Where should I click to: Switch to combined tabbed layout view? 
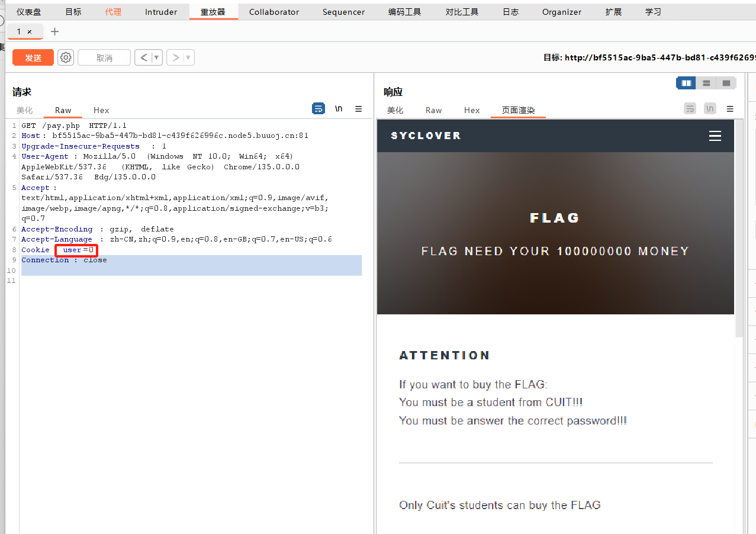(726, 83)
